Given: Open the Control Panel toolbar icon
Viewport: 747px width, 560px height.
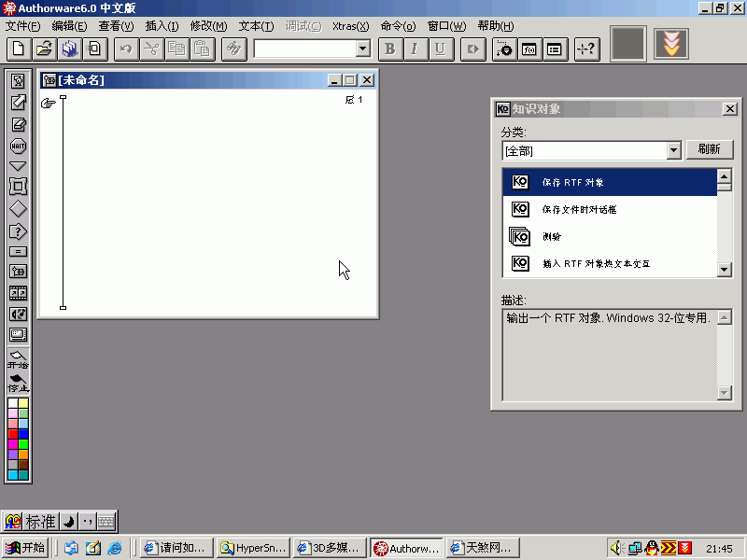Looking at the screenshot, I should click(x=504, y=49).
